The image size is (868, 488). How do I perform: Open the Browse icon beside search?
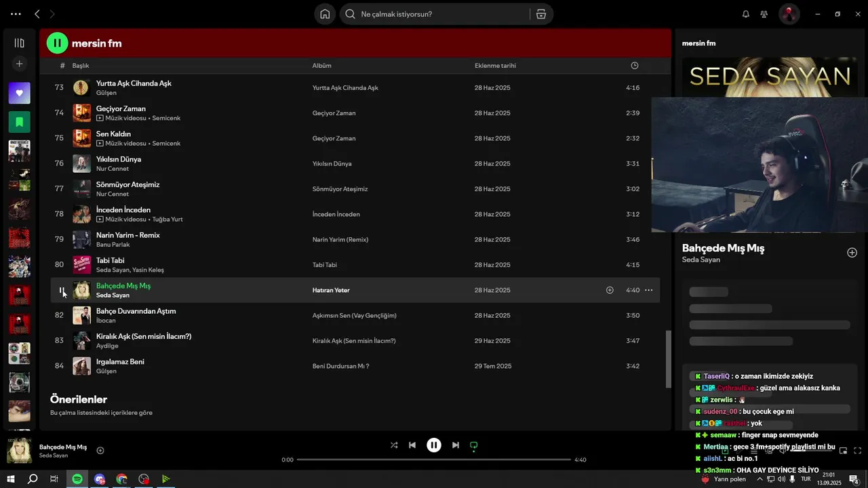coord(541,14)
